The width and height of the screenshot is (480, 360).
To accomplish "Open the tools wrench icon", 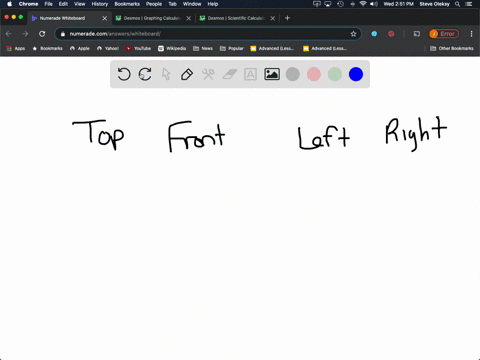I will click(208, 74).
